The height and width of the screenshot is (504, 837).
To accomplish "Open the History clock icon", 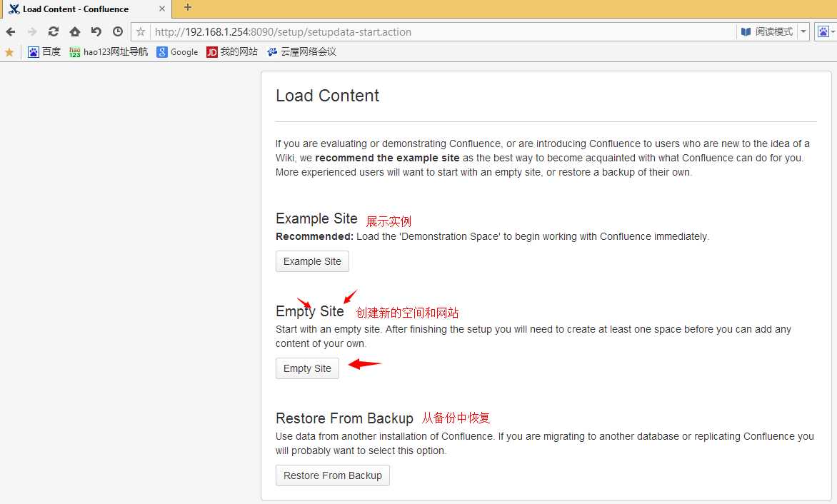I will click(117, 32).
